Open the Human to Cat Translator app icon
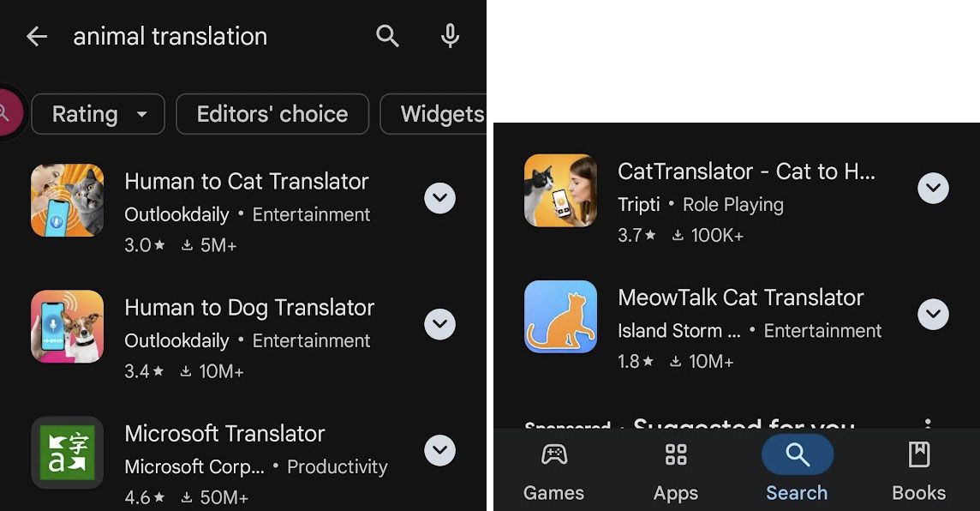The image size is (980, 511). [67, 200]
